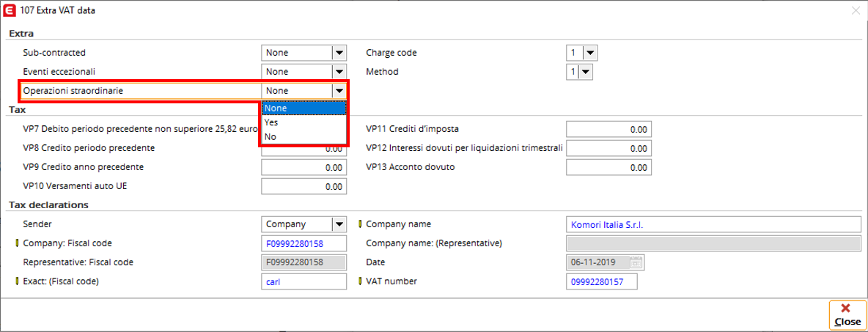
Task: Click the Company name field Komori Italia
Action: click(x=713, y=225)
